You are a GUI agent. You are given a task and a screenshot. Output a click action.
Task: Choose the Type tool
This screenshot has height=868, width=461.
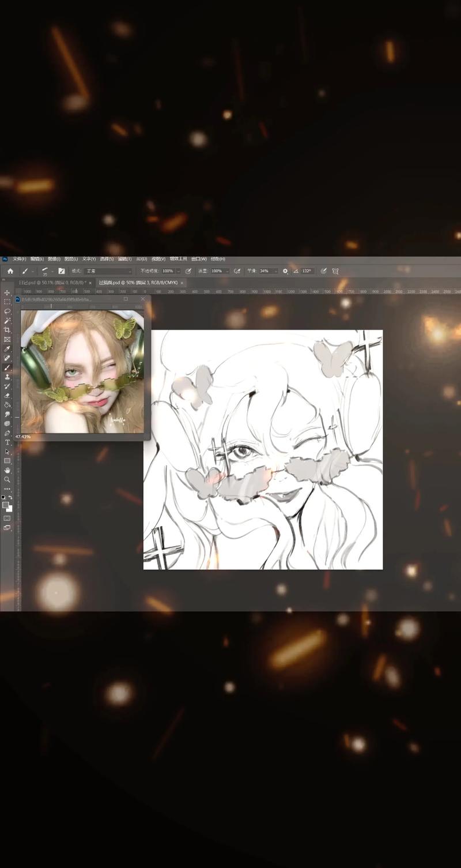pyautogui.click(x=7, y=442)
